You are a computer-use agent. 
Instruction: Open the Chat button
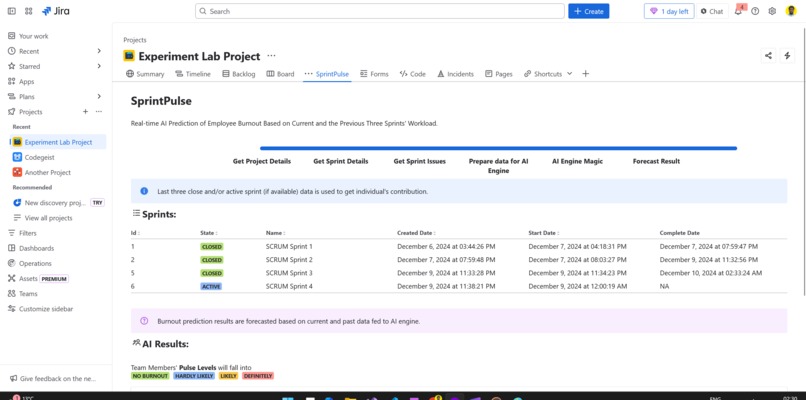712,11
